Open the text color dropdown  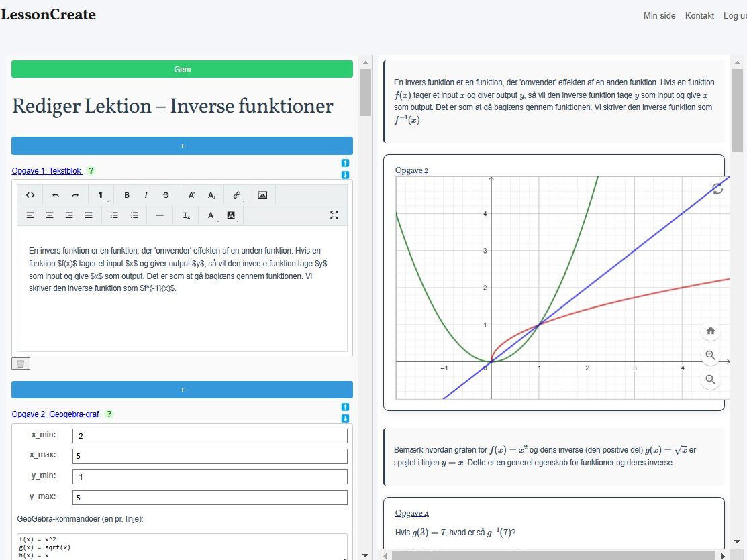pyautogui.click(x=211, y=215)
